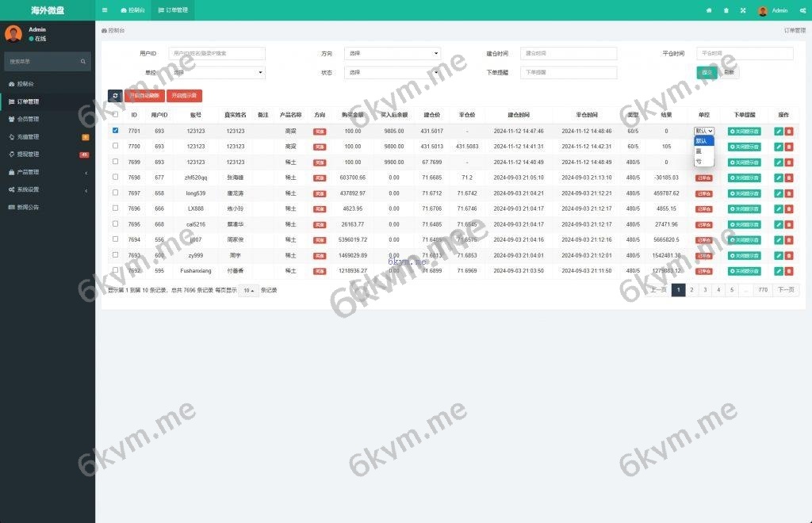The height and width of the screenshot is (523, 812).
Task: Expand the 系统设置 menu item
Action: [x=40, y=189]
